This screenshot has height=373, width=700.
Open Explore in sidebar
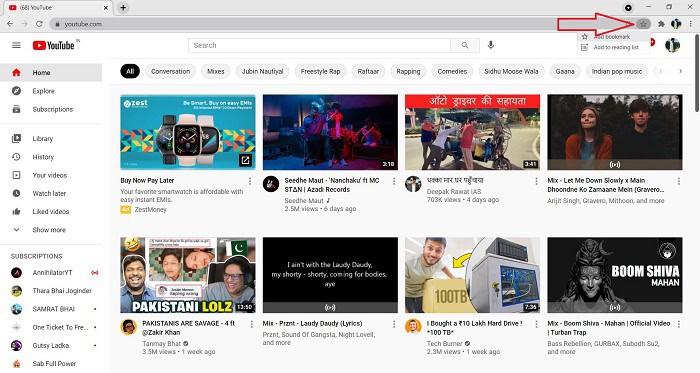pos(51,91)
